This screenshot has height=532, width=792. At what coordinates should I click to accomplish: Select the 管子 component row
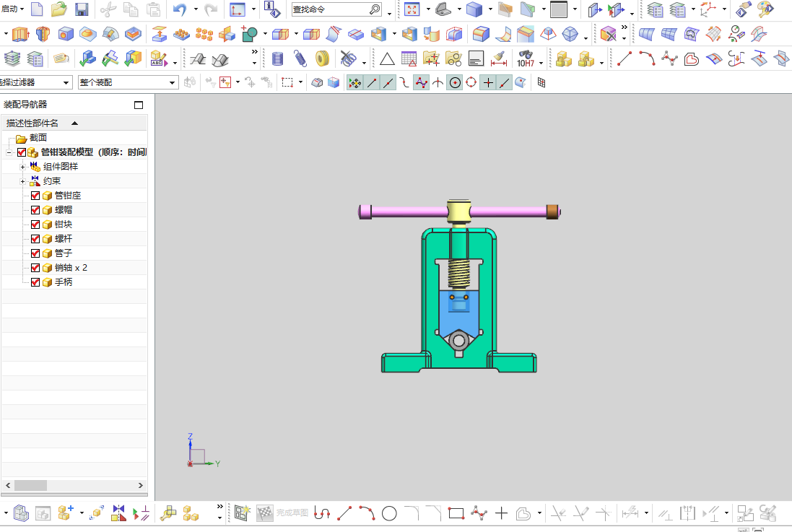click(x=75, y=253)
